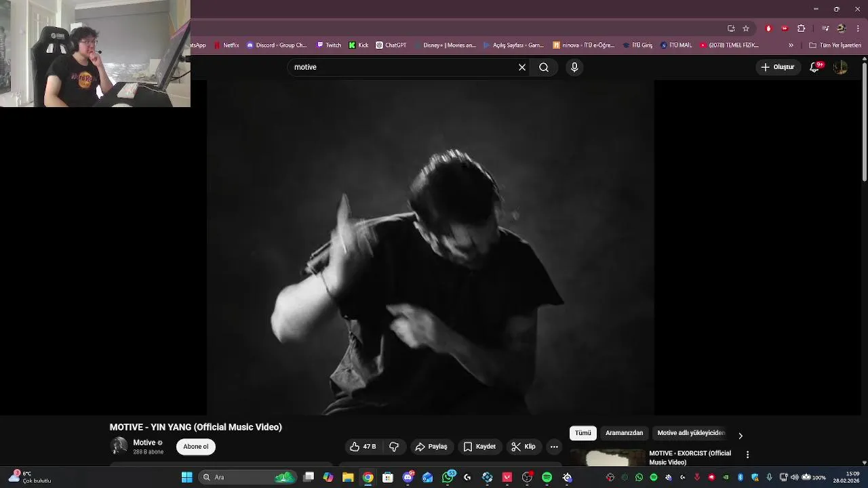Open the MOTIVE - EXORCIST suggested video title

click(x=690, y=457)
